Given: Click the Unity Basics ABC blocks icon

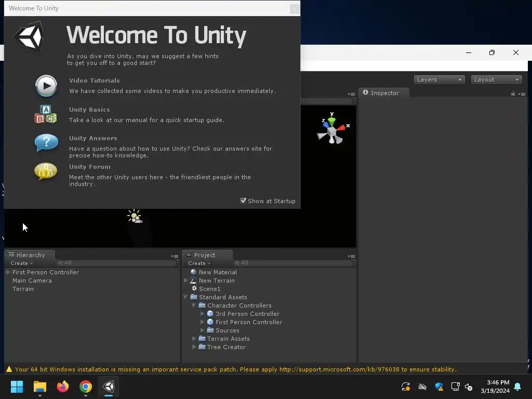Looking at the screenshot, I should coord(46,114).
